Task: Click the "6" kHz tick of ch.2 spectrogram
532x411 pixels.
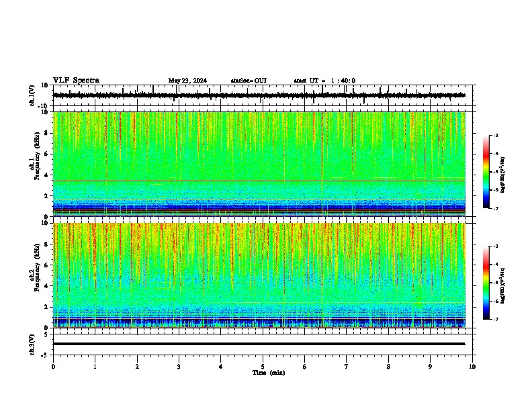Action: [48, 265]
